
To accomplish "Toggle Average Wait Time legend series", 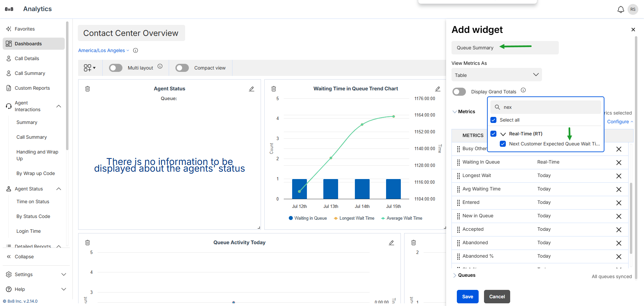I will (x=401, y=218).
